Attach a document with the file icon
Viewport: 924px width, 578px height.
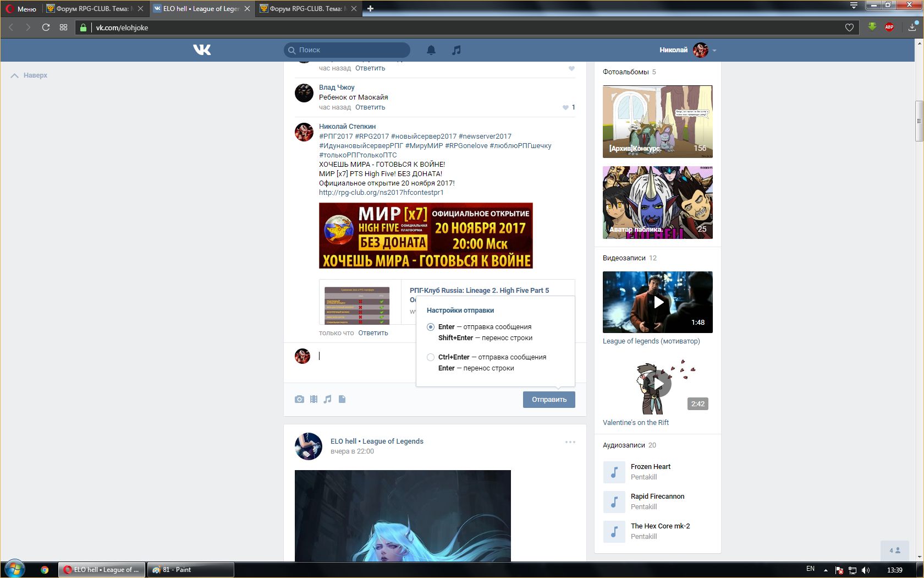pos(342,399)
